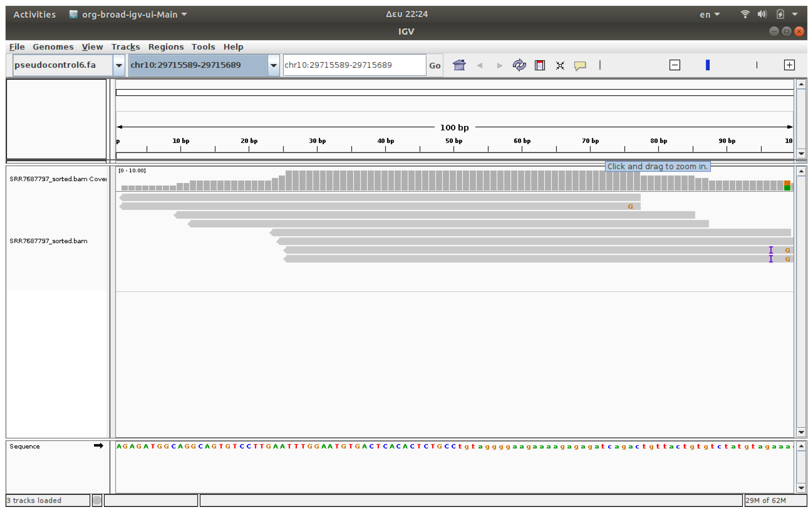Click the zoom in plus toggle

(x=789, y=65)
